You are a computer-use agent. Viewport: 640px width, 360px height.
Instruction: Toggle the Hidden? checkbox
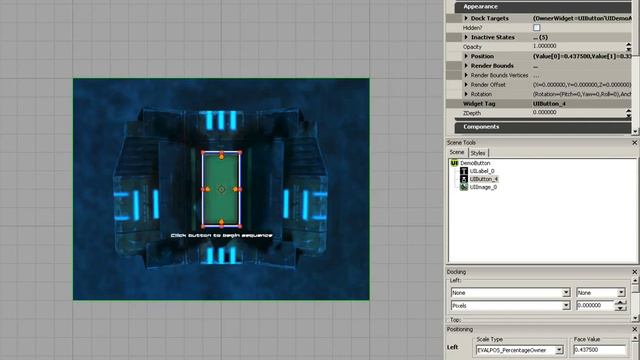coord(537,28)
